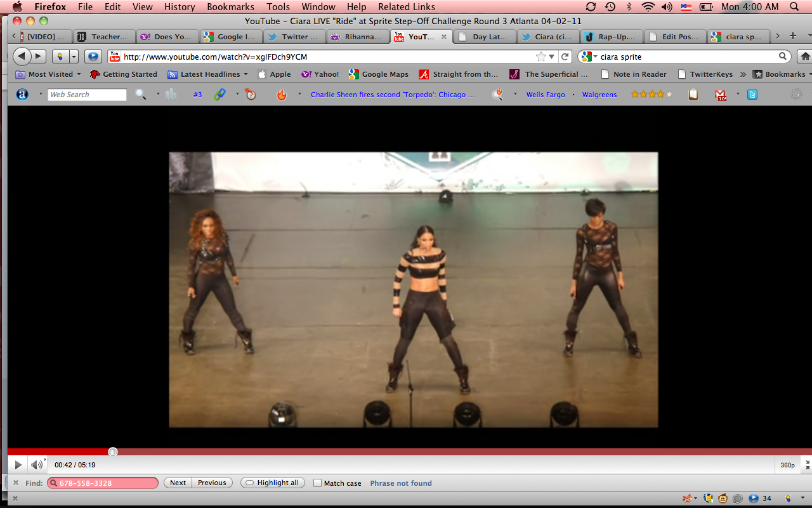Screen dimensions: 812x508
Task: Click Next button in find bar
Action: click(178, 483)
